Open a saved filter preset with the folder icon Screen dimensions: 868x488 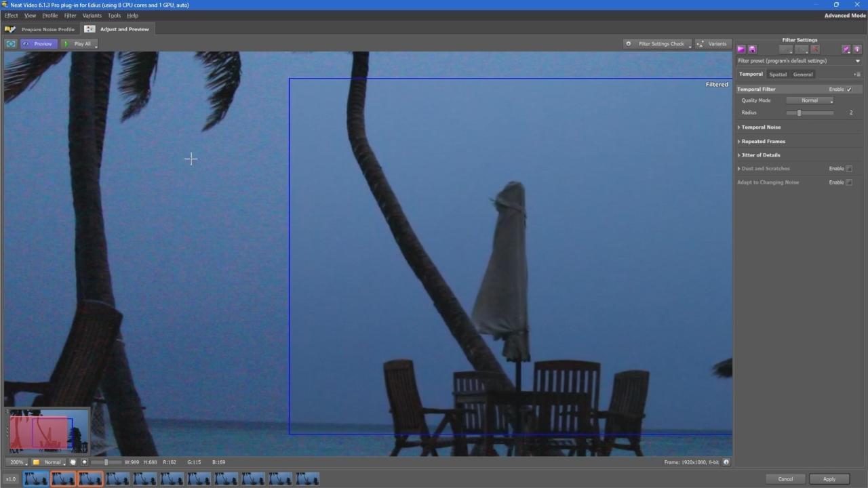tap(741, 49)
